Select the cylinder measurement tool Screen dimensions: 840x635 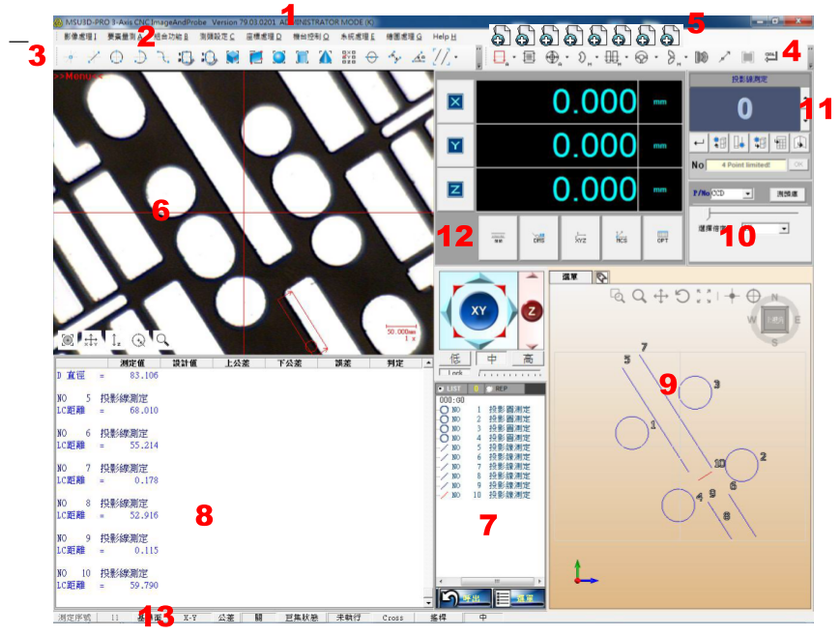click(303, 57)
